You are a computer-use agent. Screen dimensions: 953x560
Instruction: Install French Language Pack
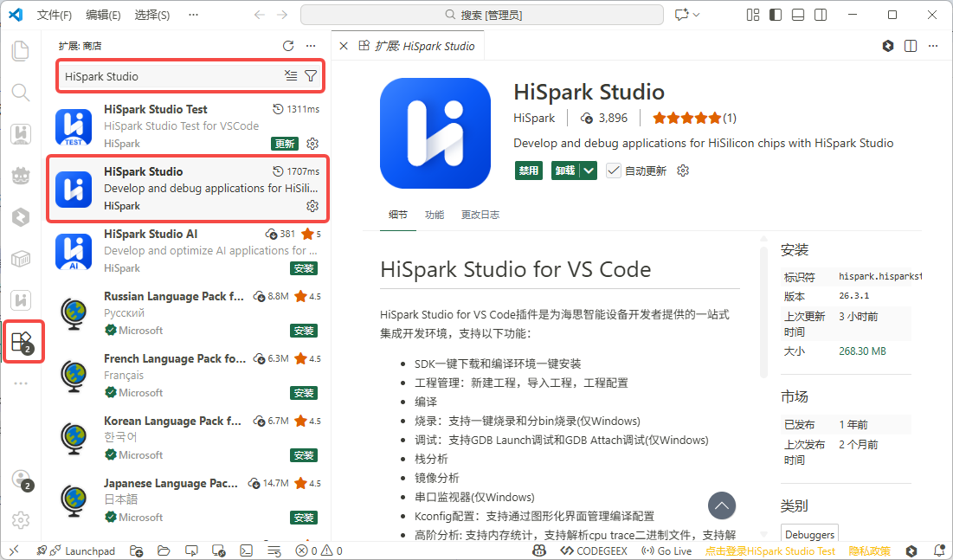pyautogui.click(x=303, y=394)
